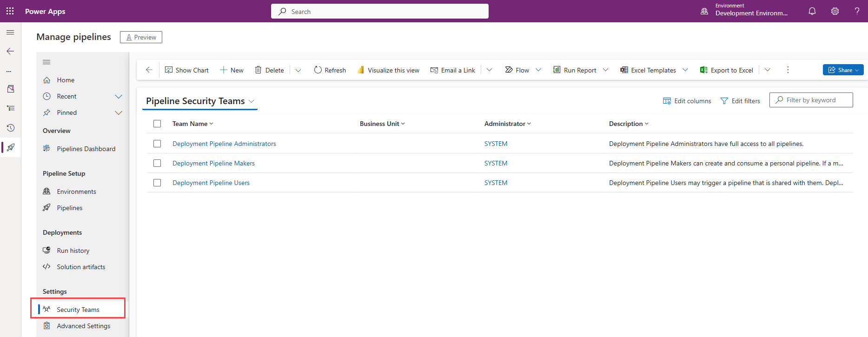Expand the Excel Templates dropdown arrow

click(x=685, y=70)
